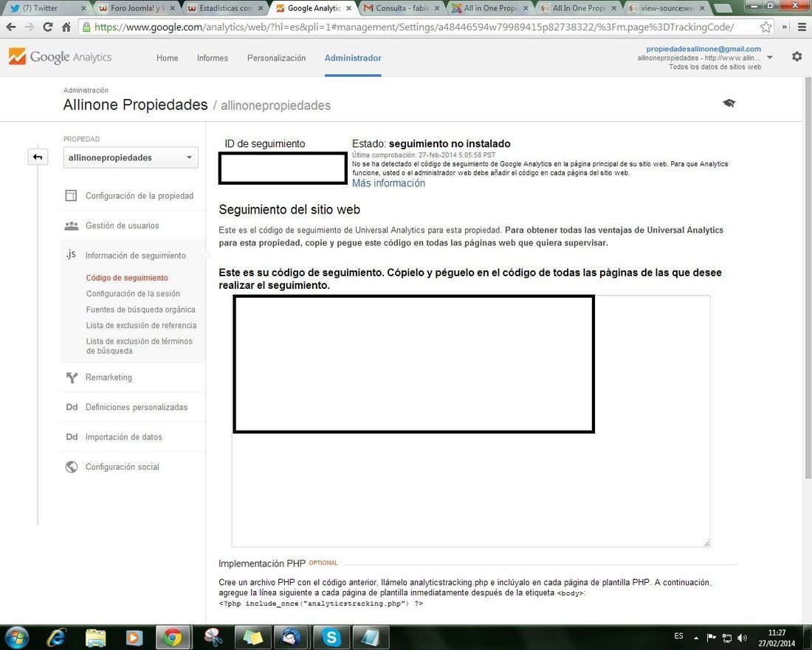Click the 'Seguimiento del sitio web' heading
This screenshot has height=650, width=812.
pyautogui.click(x=289, y=210)
